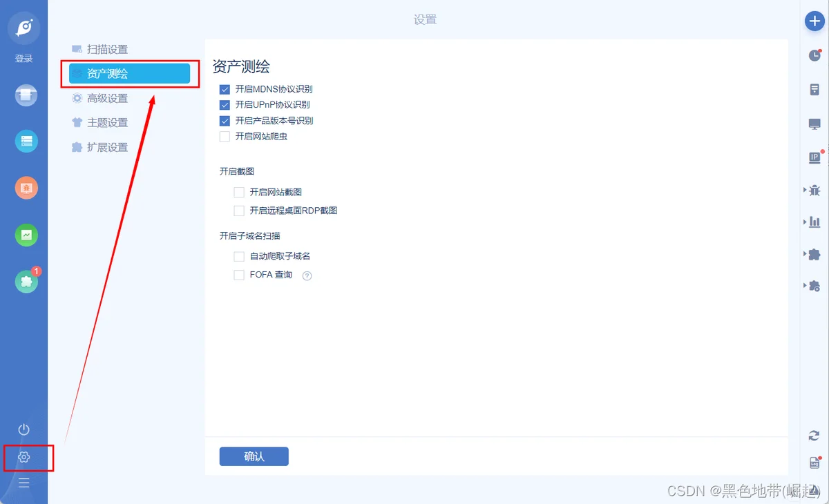Image resolution: width=829 pixels, height=504 pixels.
Task: Enable 自动爬取子域名 checkbox
Action: click(x=239, y=256)
